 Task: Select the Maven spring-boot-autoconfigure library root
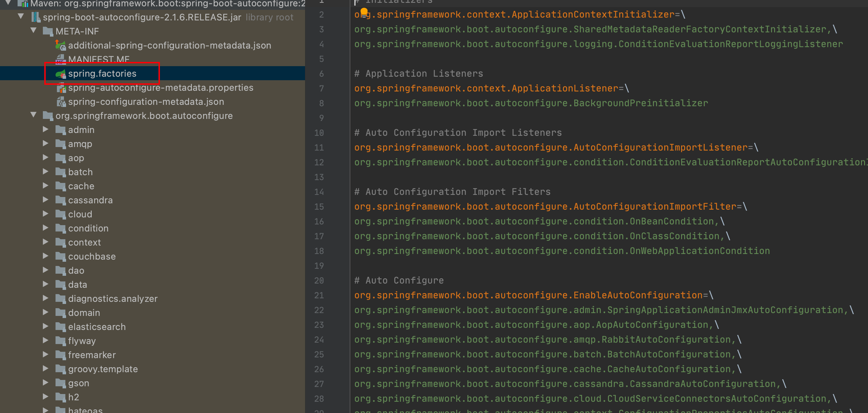click(153, 4)
